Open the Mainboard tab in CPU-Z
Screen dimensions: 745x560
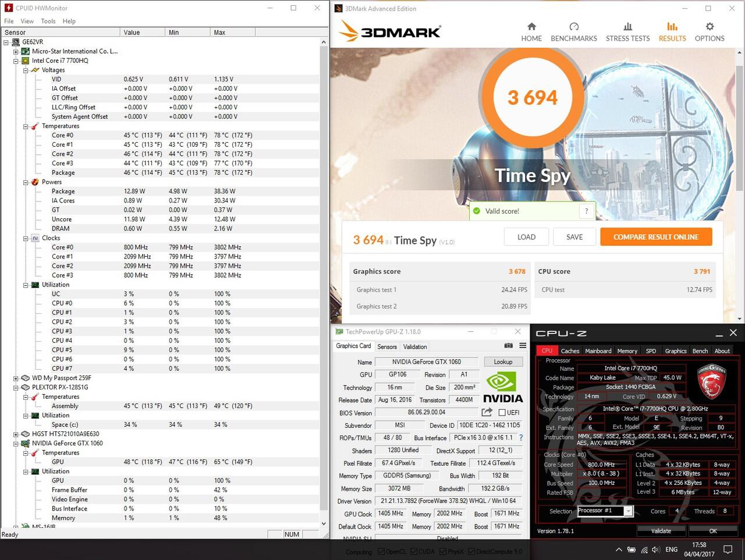pyautogui.click(x=598, y=350)
